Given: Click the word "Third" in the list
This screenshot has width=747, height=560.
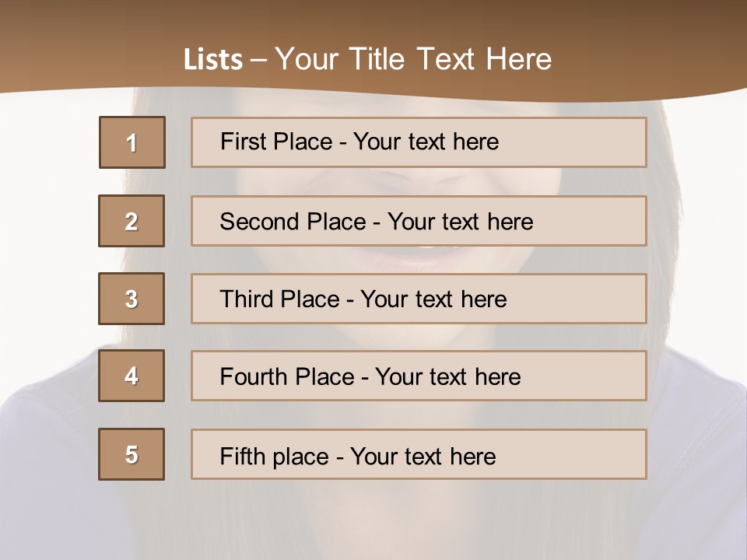Looking at the screenshot, I should 247,299.
